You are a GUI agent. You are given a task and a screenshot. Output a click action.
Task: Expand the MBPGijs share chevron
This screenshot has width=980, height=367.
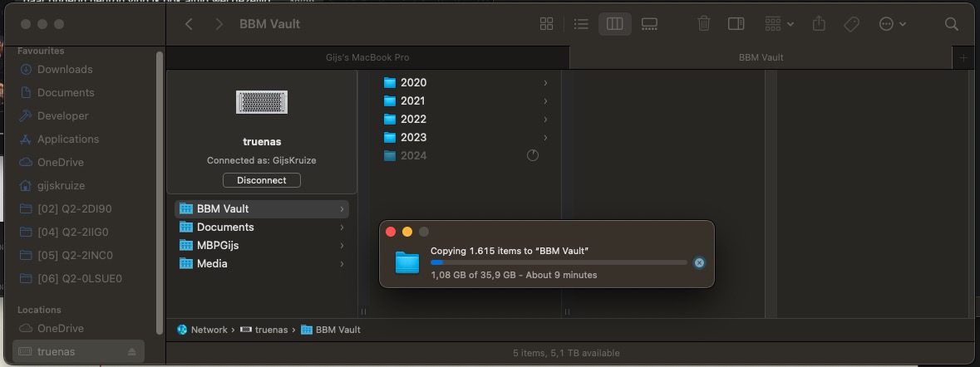[x=342, y=245]
